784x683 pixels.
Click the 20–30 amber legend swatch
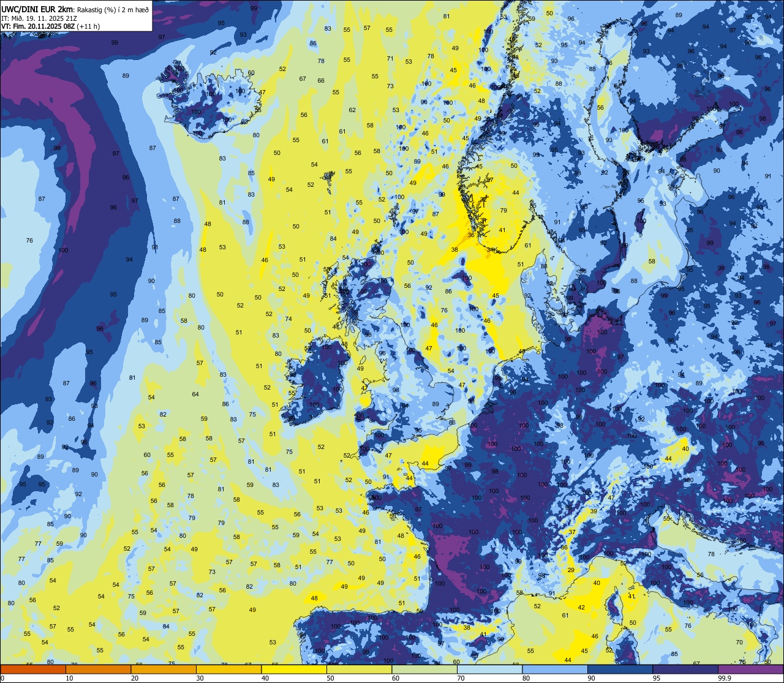[164, 669]
